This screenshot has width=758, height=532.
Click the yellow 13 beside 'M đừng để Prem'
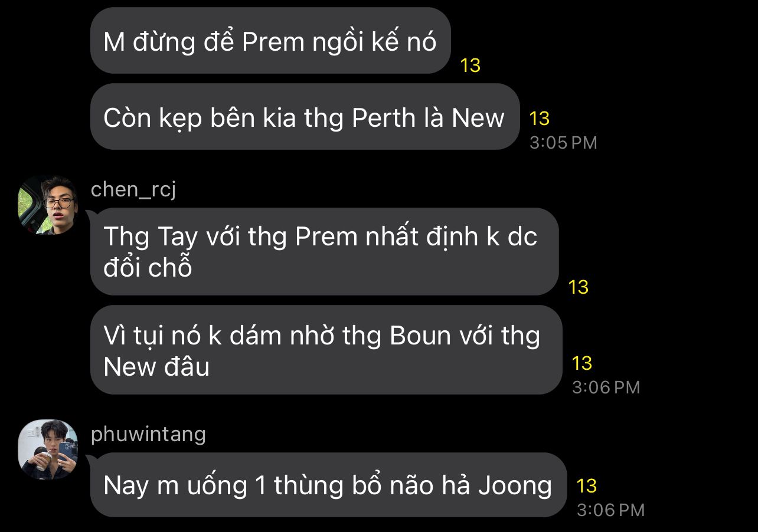coord(471,65)
